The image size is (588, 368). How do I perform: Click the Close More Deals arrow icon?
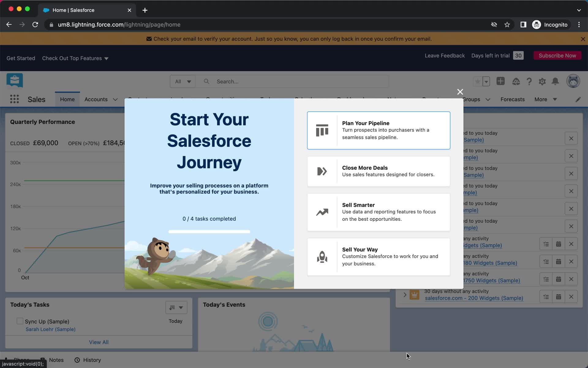point(322,171)
